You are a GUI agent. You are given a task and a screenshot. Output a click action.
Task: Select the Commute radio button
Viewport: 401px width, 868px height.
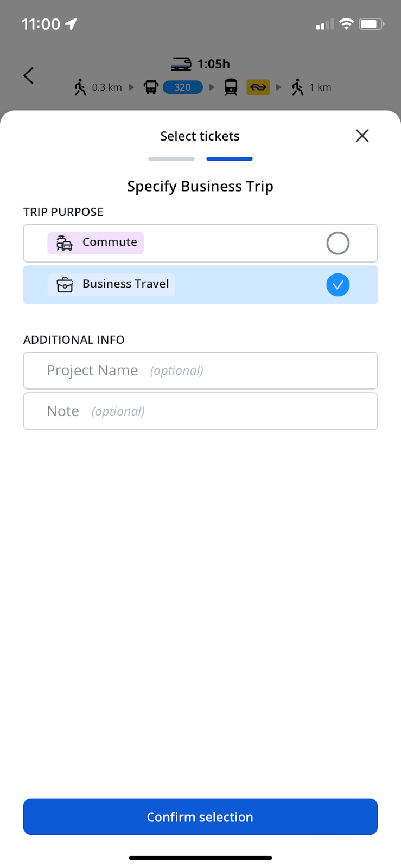(338, 243)
